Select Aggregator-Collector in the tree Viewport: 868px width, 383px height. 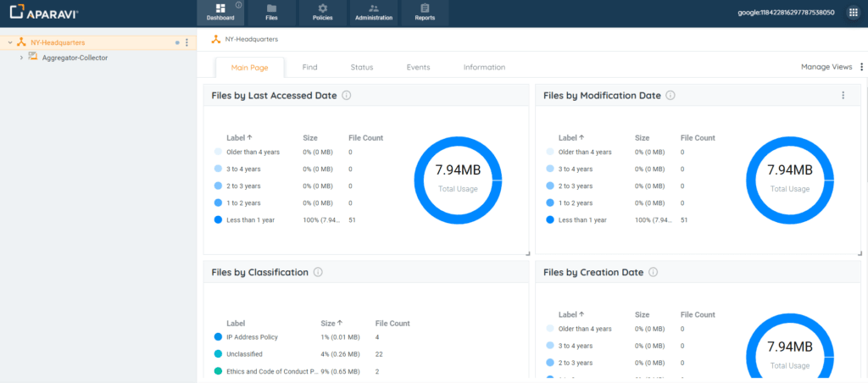click(x=75, y=58)
